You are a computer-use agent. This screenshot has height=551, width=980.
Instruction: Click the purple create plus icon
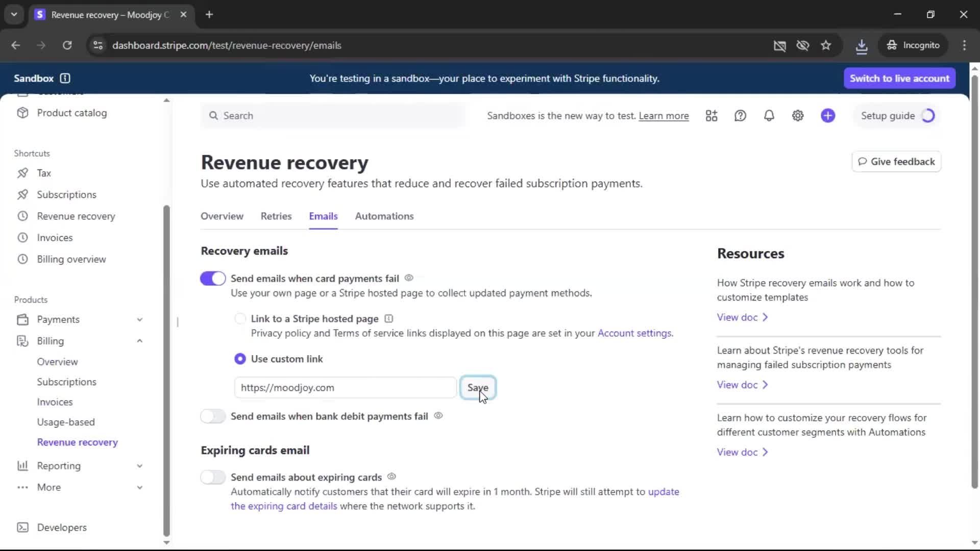click(828, 116)
